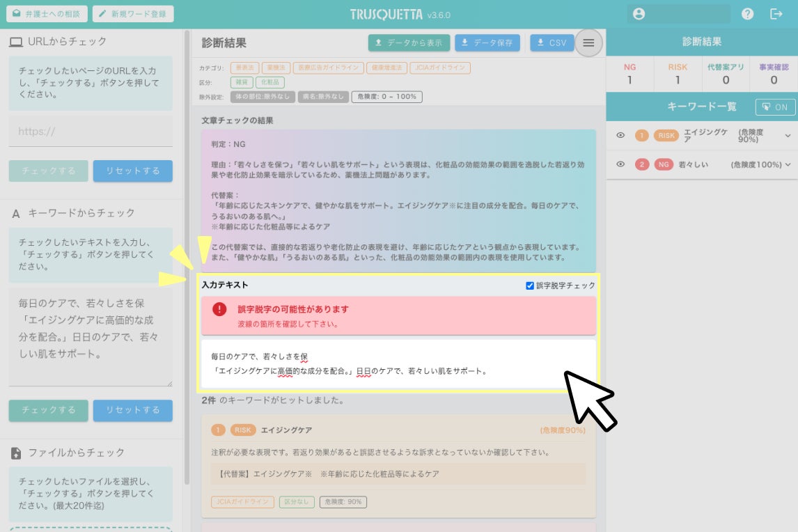
Task: Click the keyword check text area
Action: [x=91, y=336]
